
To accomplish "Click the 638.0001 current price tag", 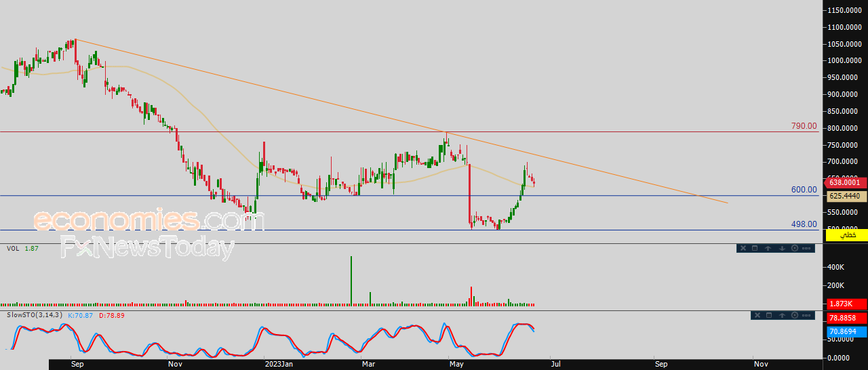I will click(x=846, y=182).
